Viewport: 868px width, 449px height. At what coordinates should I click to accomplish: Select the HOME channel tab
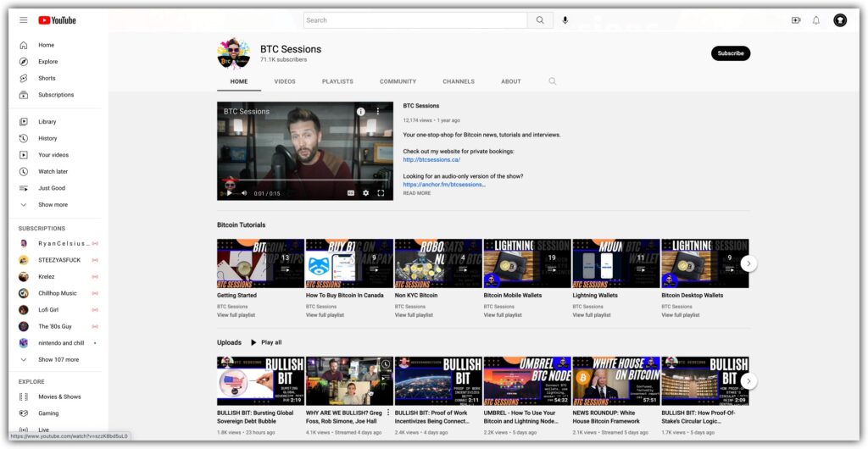pos(238,81)
